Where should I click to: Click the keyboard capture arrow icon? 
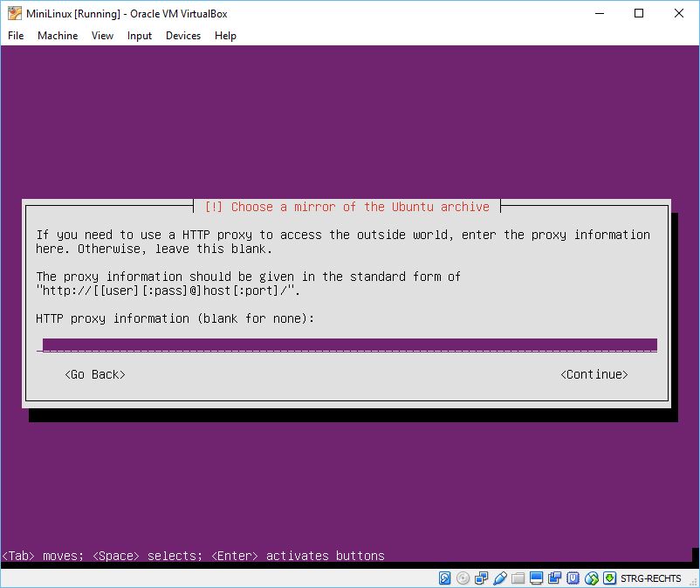(x=609, y=578)
